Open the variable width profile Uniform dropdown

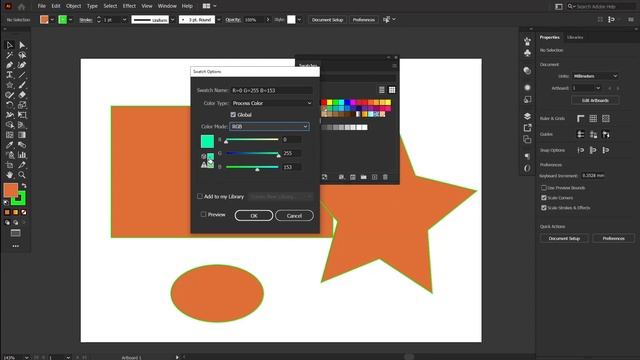click(x=172, y=20)
